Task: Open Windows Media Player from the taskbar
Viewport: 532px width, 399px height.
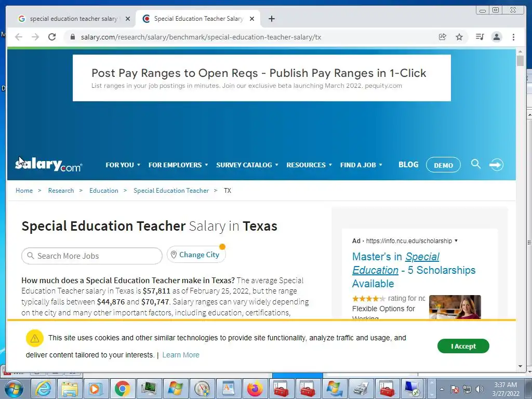Action: [96, 389]
